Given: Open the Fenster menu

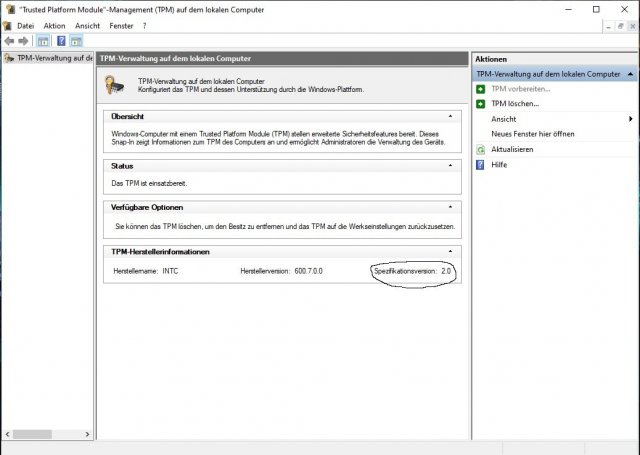Looking at the screenshot, I should (x=121, y=25).
